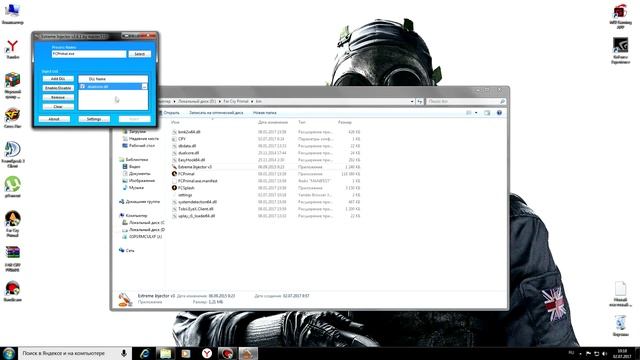The image size is (640, 360).
Task: Sort by 'Дата изменения' column header
Action: (273, 122)
